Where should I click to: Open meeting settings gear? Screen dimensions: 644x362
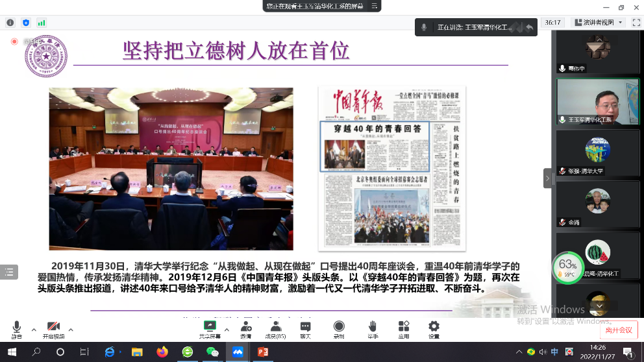(434, 330)
